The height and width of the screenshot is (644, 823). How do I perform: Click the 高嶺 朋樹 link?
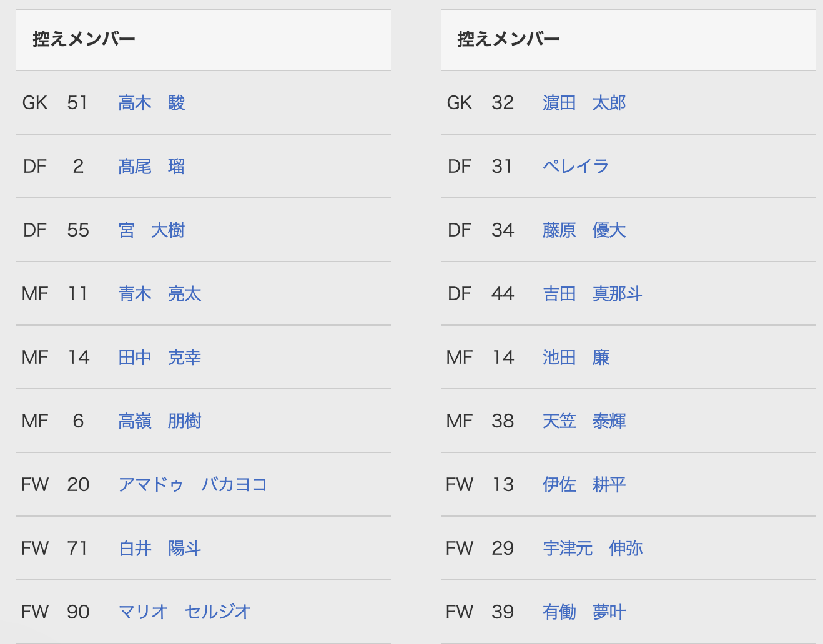pos(160,421)
